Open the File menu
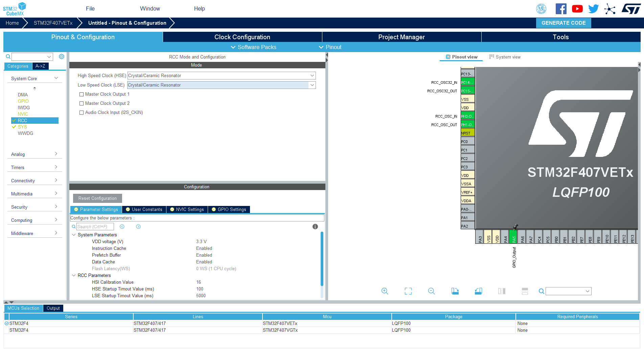The width and height of the screenshot is (644, 352). [90, 9]
